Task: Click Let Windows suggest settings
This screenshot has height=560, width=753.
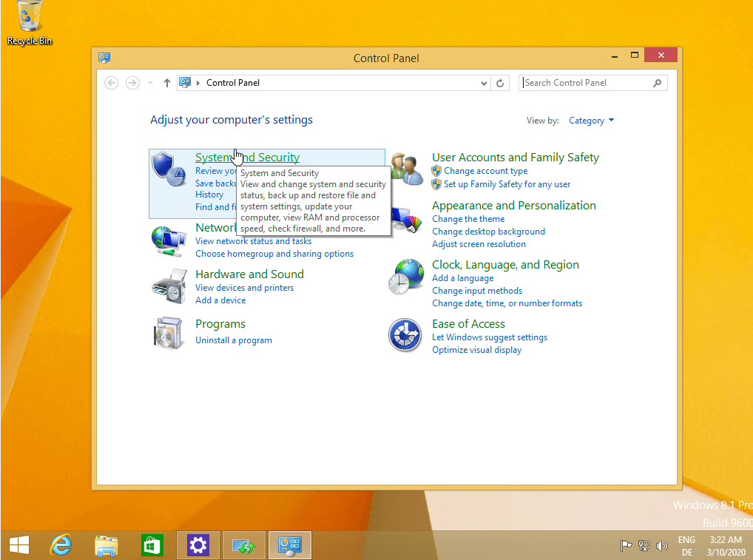Action: point(490,337)
